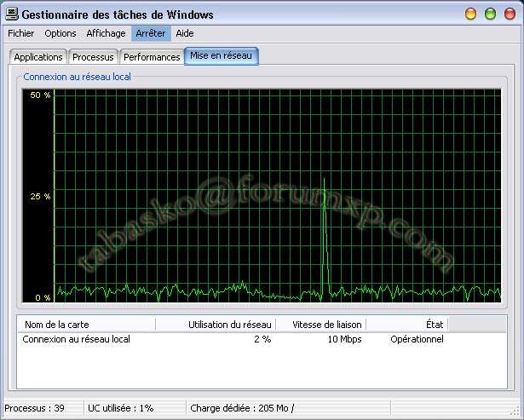Click the 0 % graph scale label

tap(43, 297)
